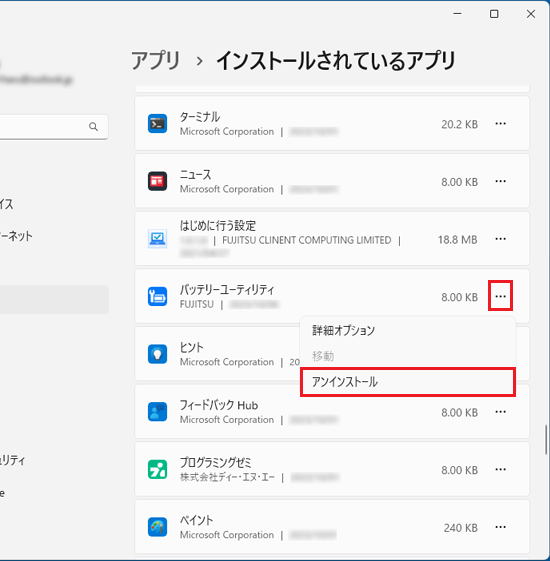Open more options for バッテリーユーティリティ
550x561 pixels.
tap(500, 296)
